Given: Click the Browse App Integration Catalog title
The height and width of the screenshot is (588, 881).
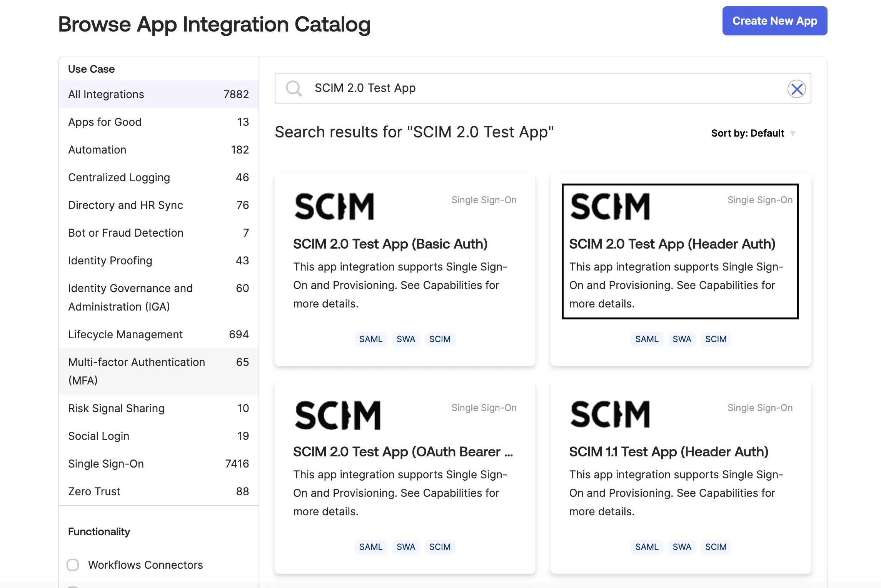Looking at the screenshot, I should pyautogui.click(x=214, y=25).
